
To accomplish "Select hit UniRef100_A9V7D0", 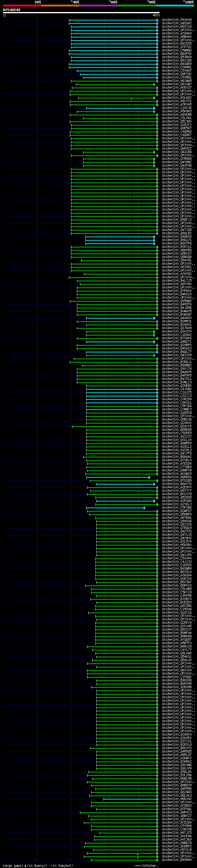I will 177,284.
